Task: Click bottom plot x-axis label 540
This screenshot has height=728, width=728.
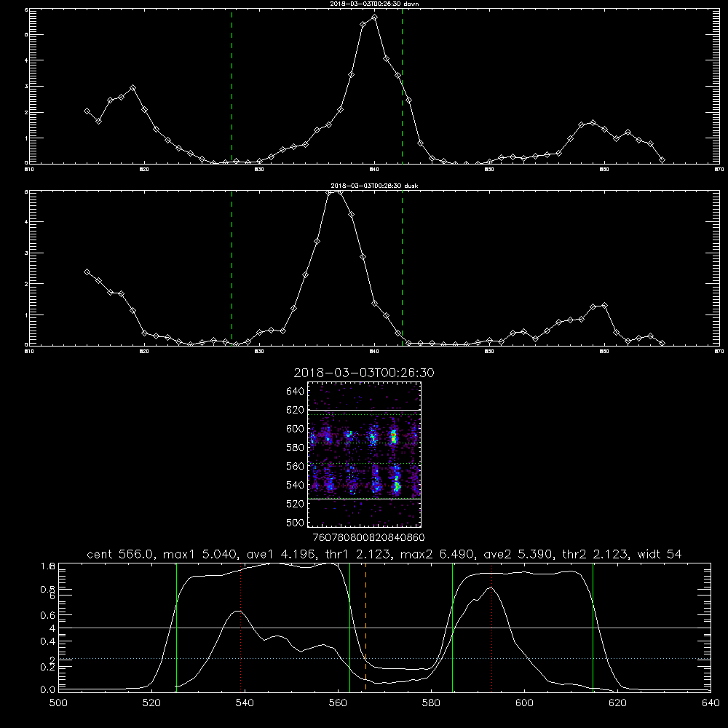Action: 245,703
